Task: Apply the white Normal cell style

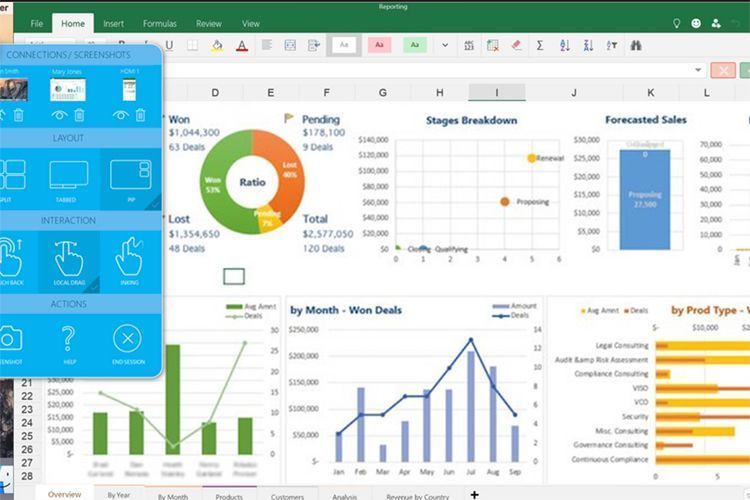Action: click(344, 45)
